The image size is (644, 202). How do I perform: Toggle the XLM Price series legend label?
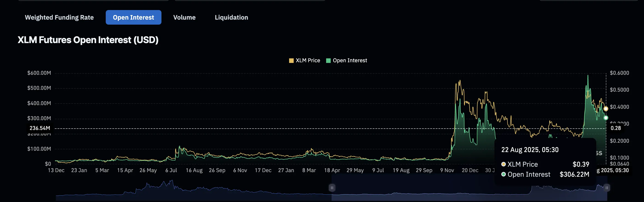[x=308, y=60]
